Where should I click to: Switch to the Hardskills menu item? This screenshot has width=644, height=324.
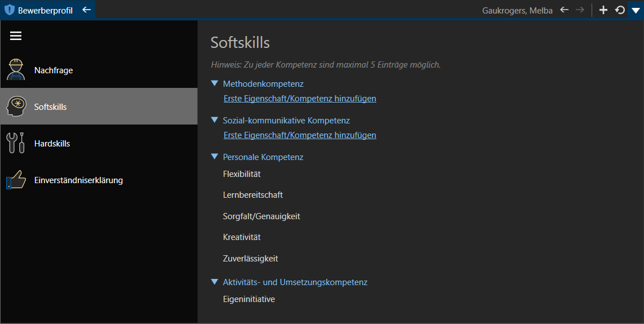pyautogui.click(x=99, y=143)
